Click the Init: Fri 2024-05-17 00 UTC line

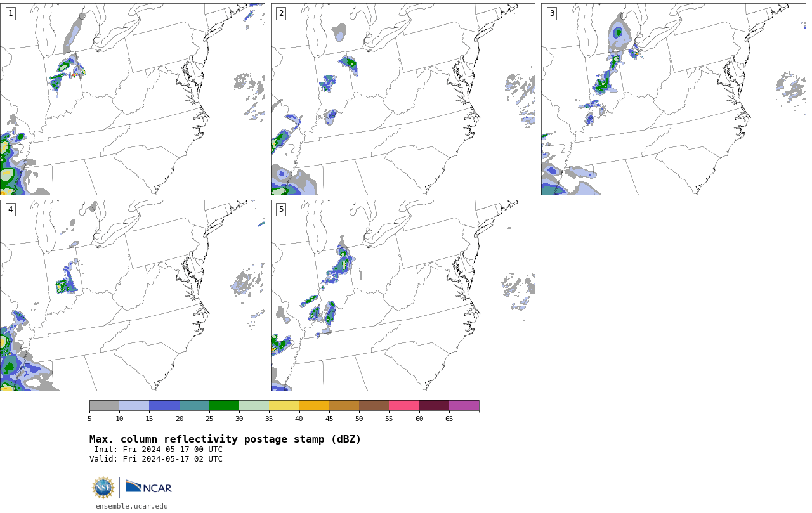[x=159, y=450]
